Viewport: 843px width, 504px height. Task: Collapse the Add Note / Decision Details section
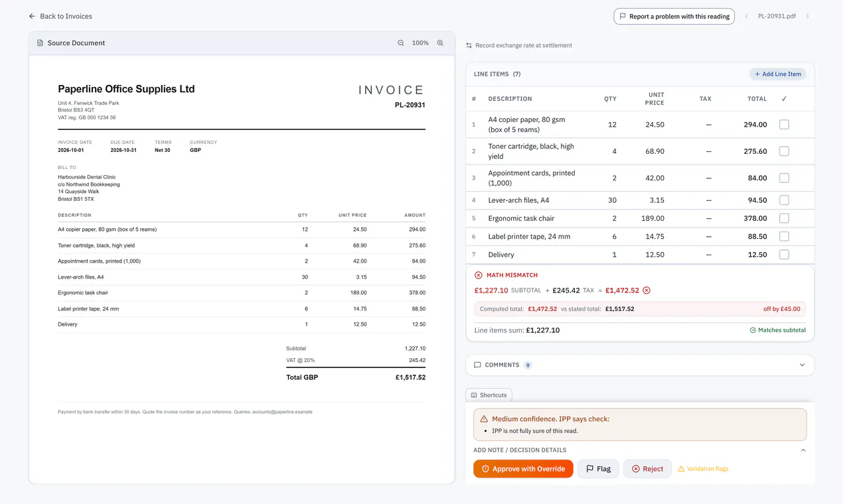[803, 450]
